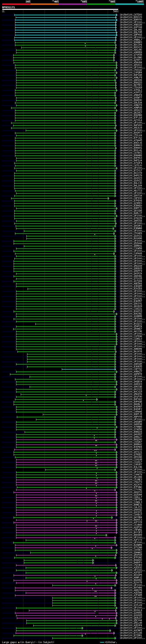Select hit label UniRef100_A9SJM0
Screen dimensions: 146x644
[131, 50]
